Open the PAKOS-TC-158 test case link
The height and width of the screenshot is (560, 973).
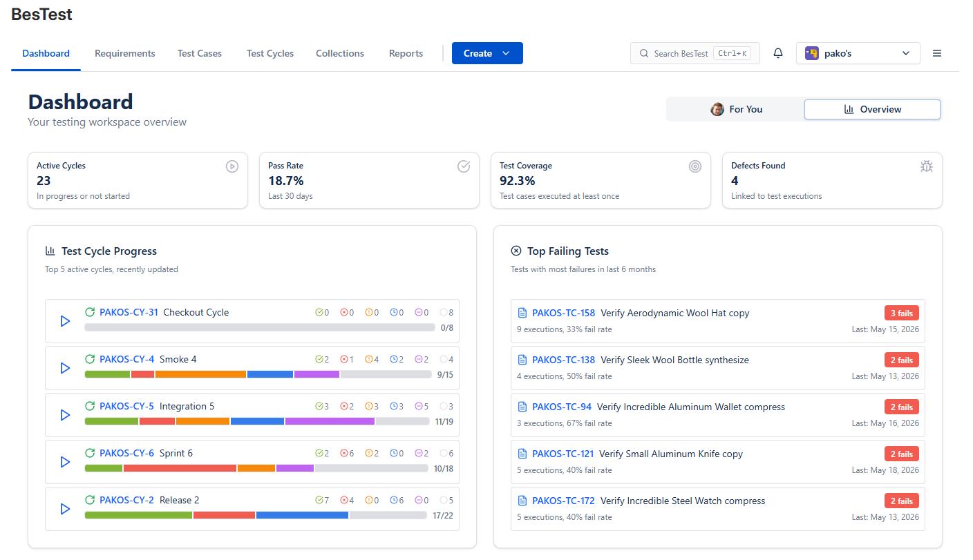point(563,313)
